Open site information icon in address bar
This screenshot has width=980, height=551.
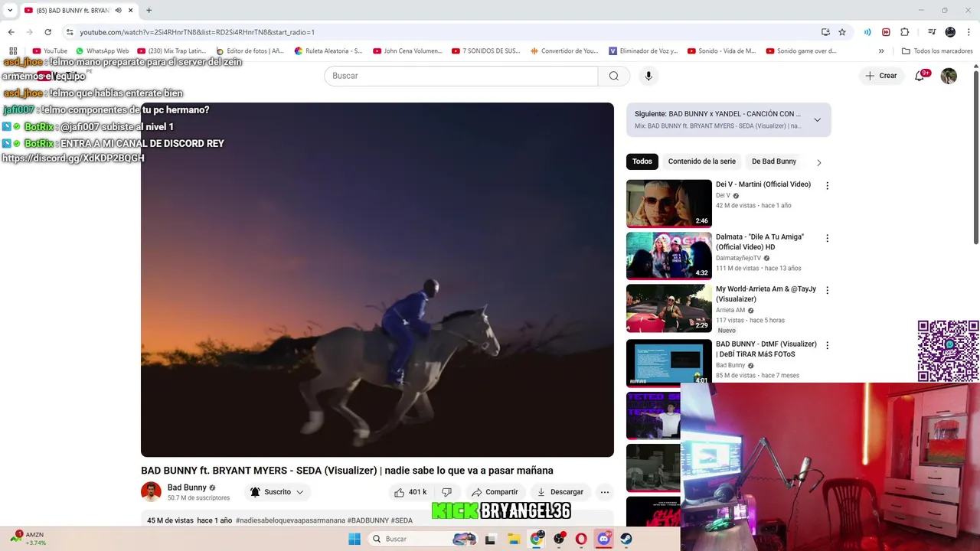(x=70, y=32)
